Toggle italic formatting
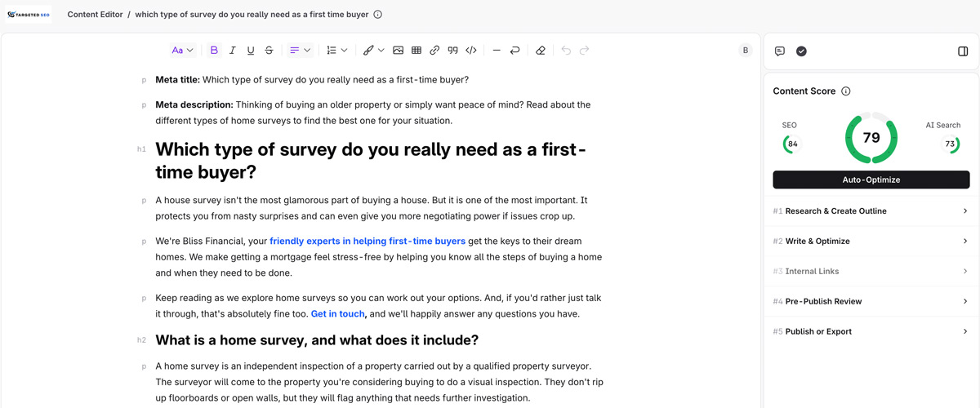Viewport: 980px width, 408px height. click(x=232, y=51)
